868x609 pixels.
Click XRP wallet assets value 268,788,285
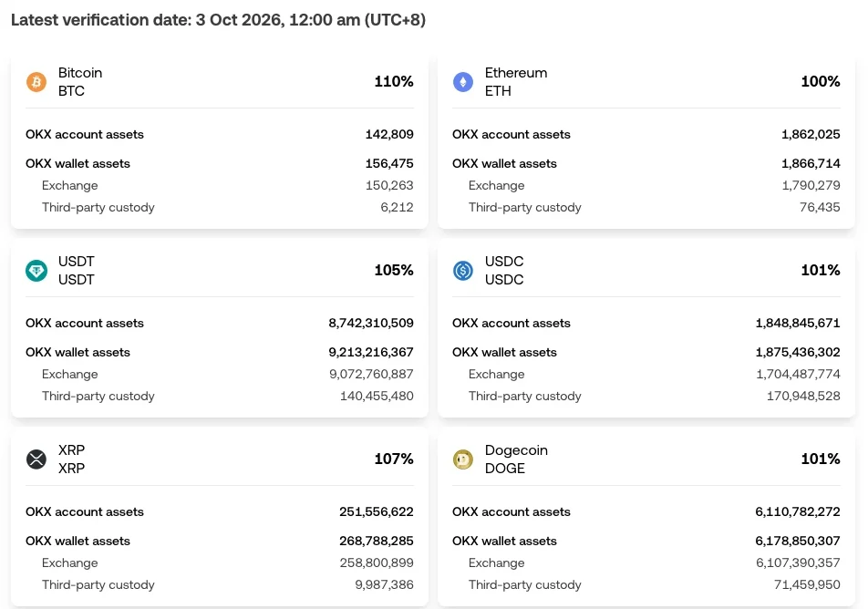377,541
